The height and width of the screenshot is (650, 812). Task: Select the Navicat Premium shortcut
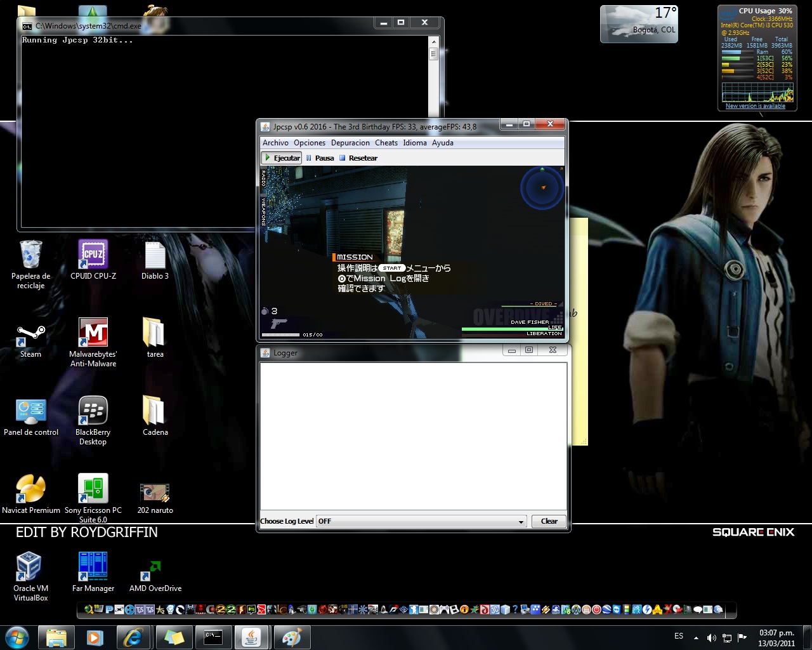click(x=30, y=494)
